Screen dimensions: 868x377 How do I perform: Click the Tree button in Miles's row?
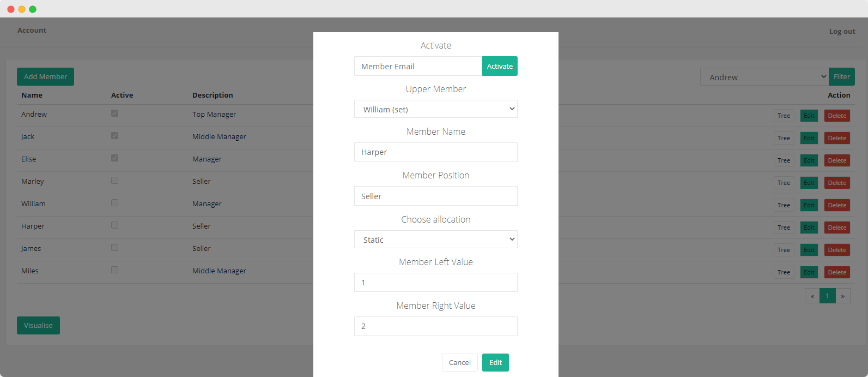click(x=784, y=272)
